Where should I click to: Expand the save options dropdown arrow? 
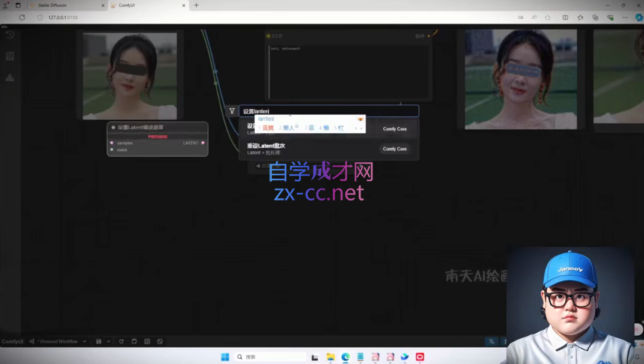108,341
